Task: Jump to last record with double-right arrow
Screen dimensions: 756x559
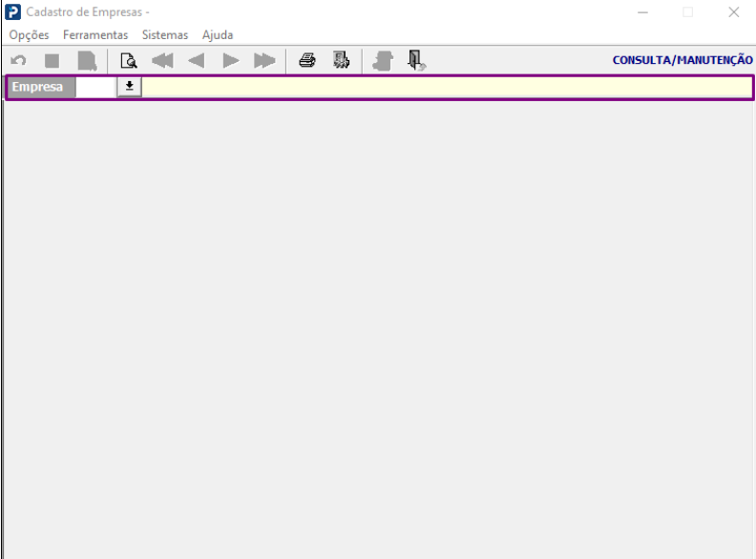Action: 264,61
